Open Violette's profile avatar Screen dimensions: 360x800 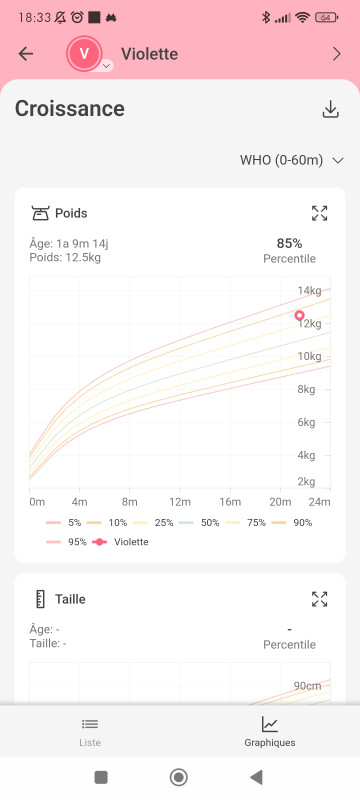[x=84, y=53]
